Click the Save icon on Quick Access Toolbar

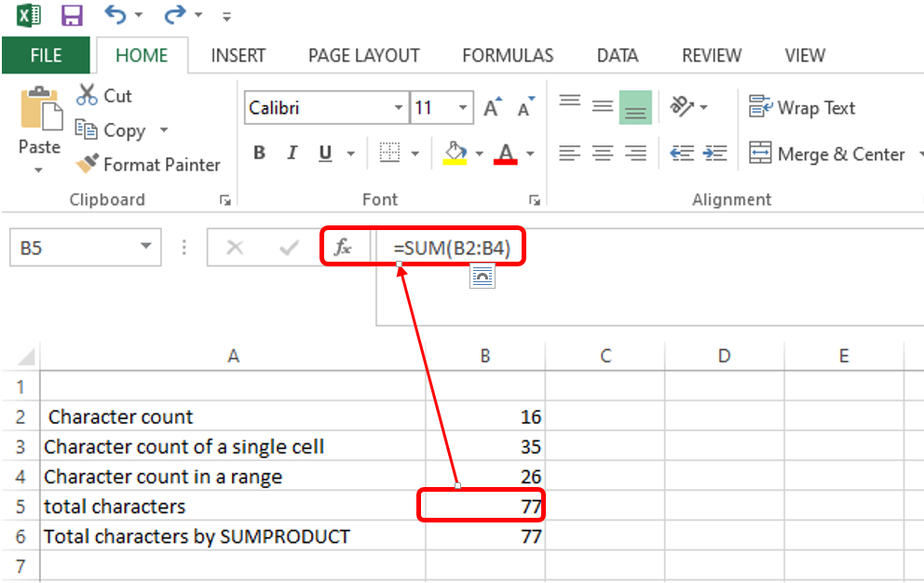pyautogui.click(x=72, y=15)
